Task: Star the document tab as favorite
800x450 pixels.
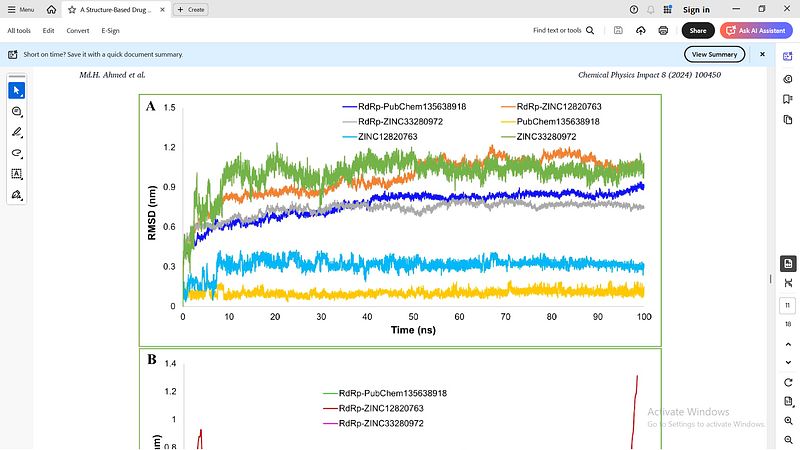Action: click(x=72, y=9)
